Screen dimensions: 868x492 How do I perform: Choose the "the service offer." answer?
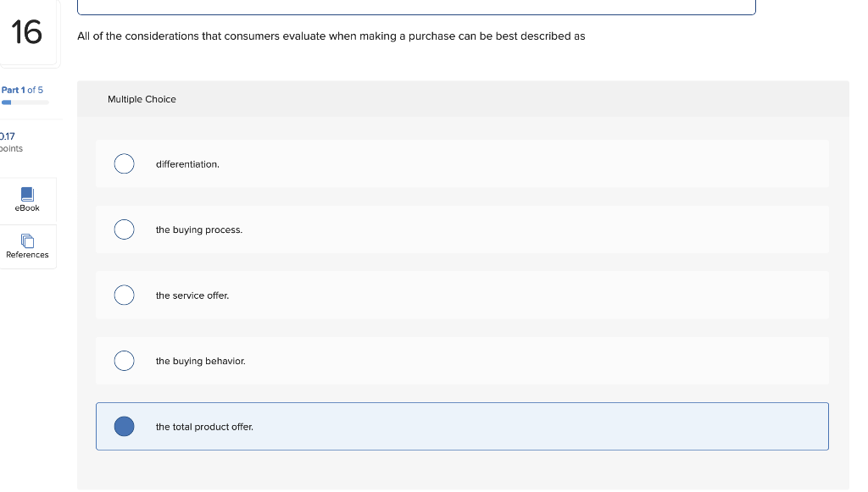(124, 295)
